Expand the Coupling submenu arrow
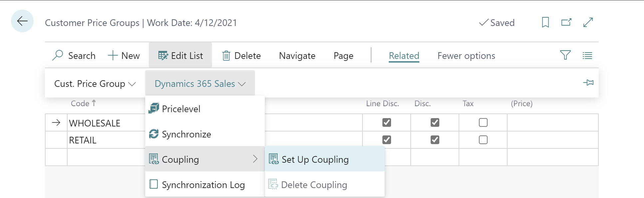 [x=255, y=159]
